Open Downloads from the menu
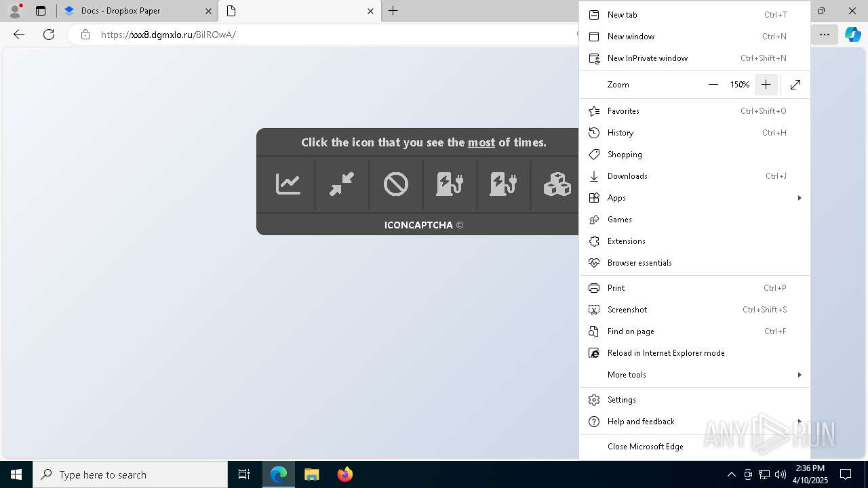Viewport: 868px width, 488px height. pyautogui.click(x=694, y=176)
